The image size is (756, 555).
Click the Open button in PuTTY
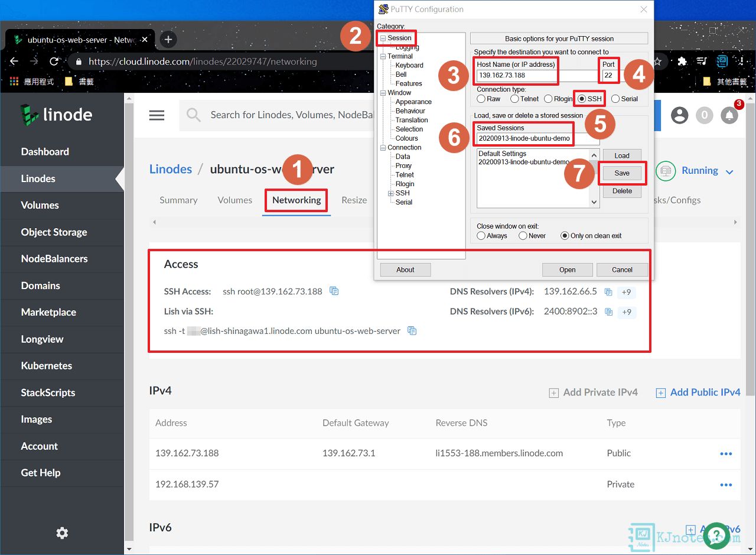coord(567,270)
